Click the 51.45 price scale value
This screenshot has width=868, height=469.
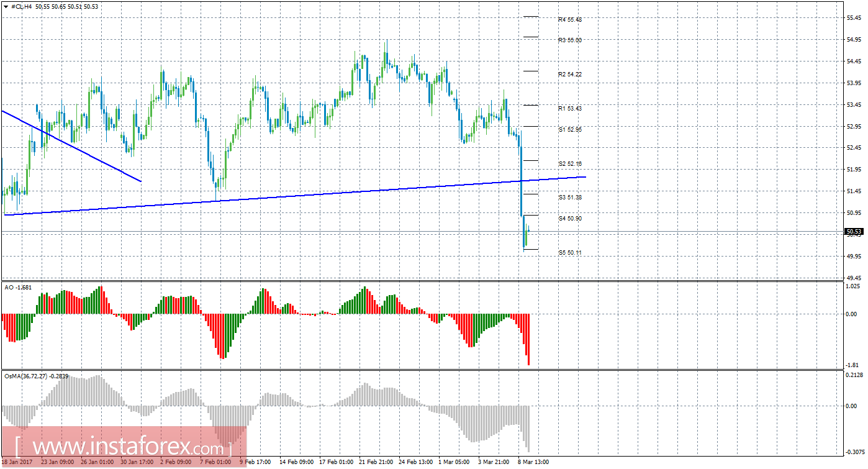pyautogui.click(x=854, y=191)
